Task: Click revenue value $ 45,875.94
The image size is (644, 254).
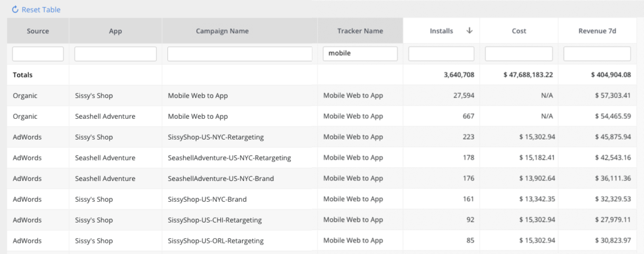Action: 613,137
